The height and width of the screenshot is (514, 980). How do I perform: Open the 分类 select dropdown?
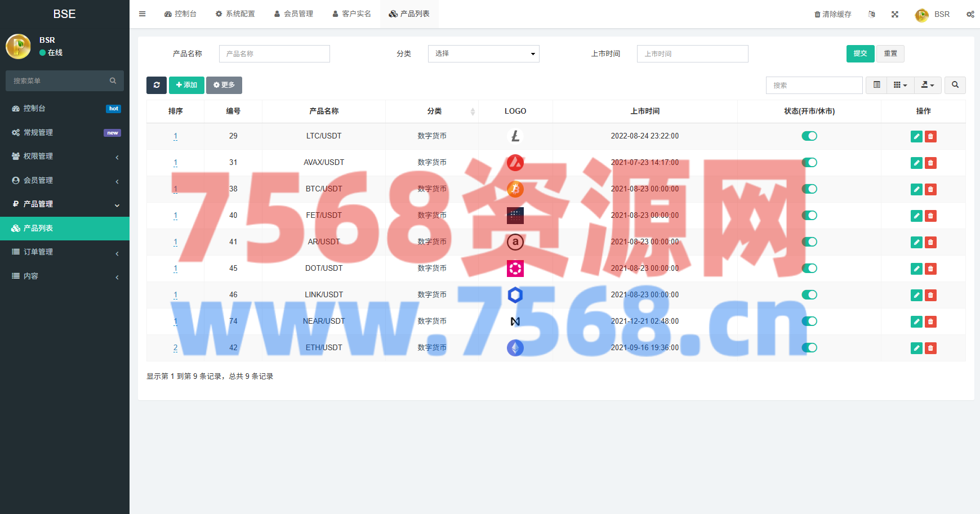(484, 53)
